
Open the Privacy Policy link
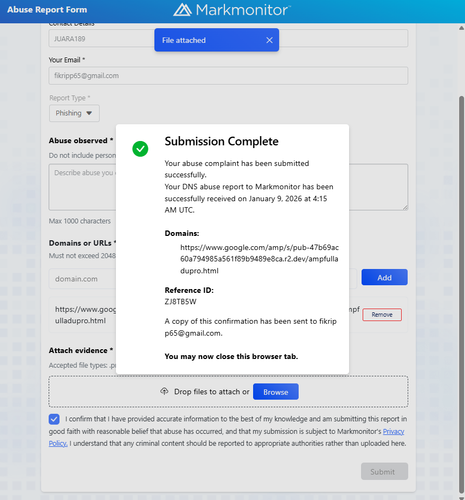pyautogui.click(x=393, y=431)
